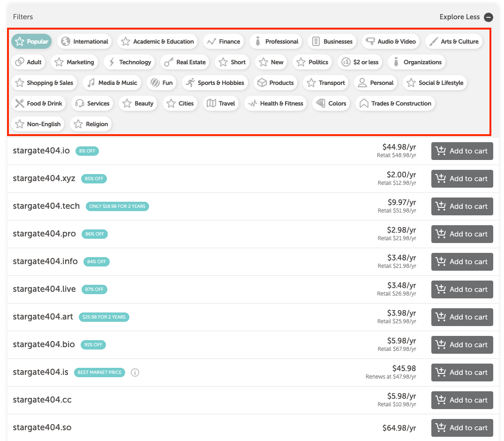This screenshot has height=441, width=504.
Task: Select the Colors swatch filter
Action: click(x=331, y=104)
